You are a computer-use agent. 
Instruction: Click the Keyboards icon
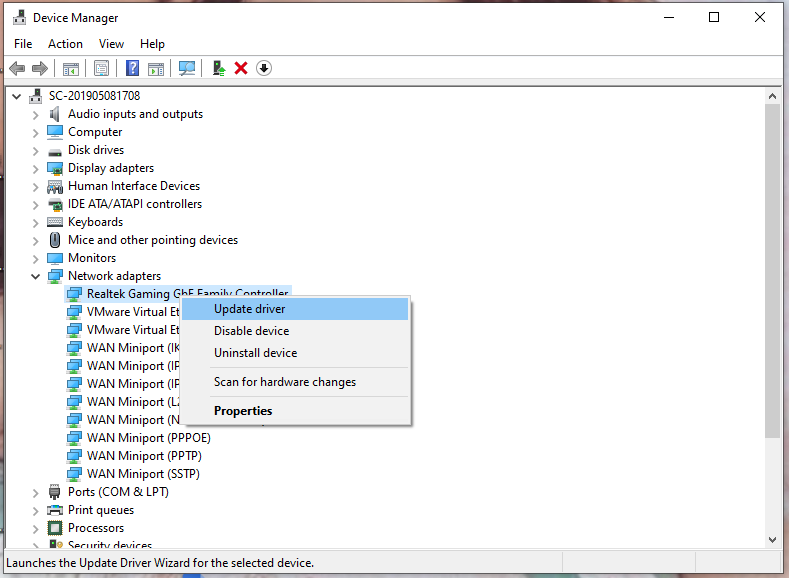coord(55,222)
